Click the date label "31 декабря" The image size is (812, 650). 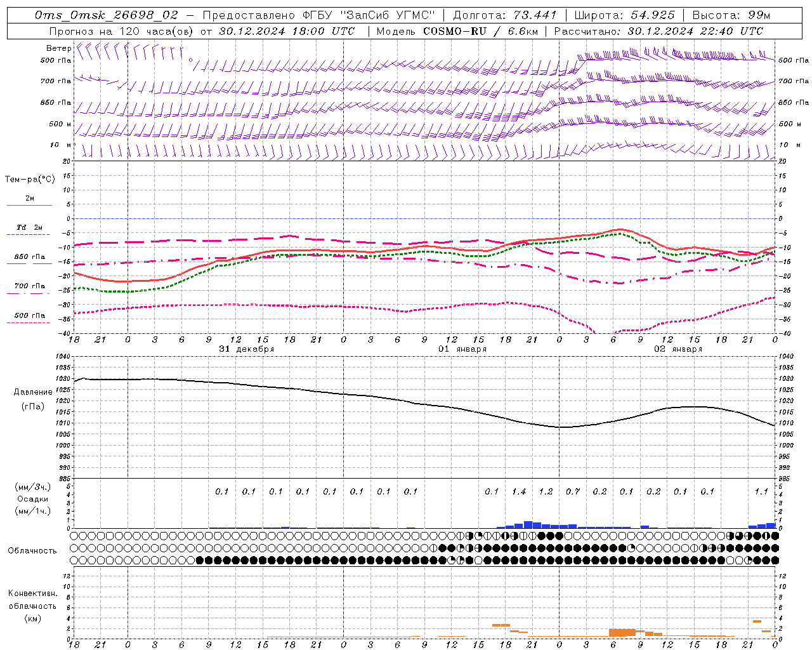pos(247,349)
